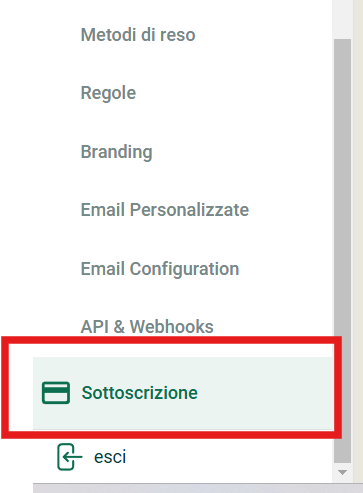
Task: Select the Email Configuration entry
Action: point(160,269)
